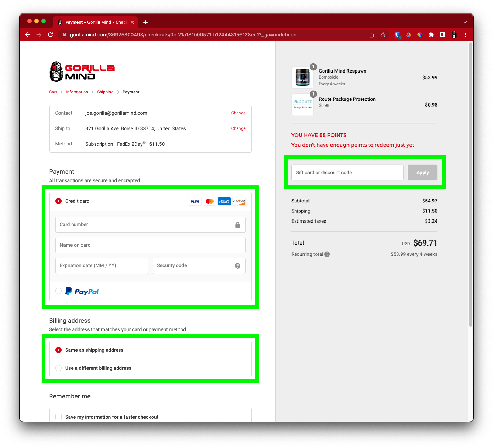Open a new browser tab
The height and width of the screenshot is (448, 493).
[x=146, y=22]
